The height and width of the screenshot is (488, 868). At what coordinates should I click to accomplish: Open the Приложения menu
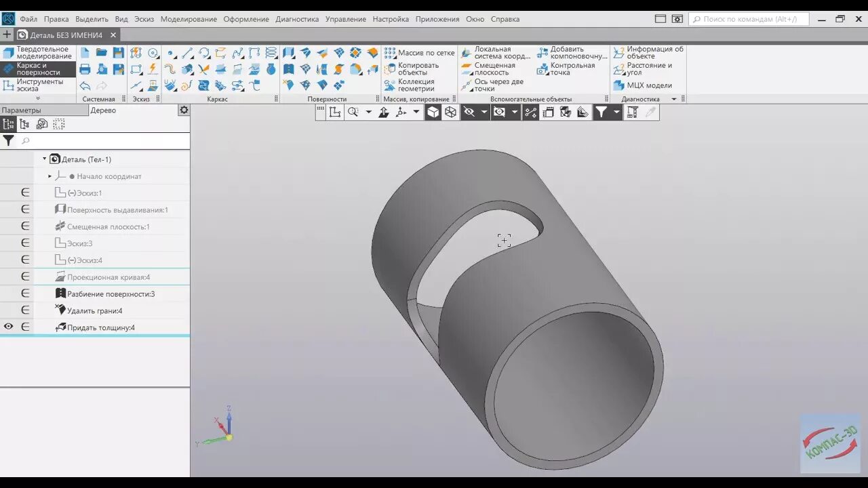coord(437,19)
